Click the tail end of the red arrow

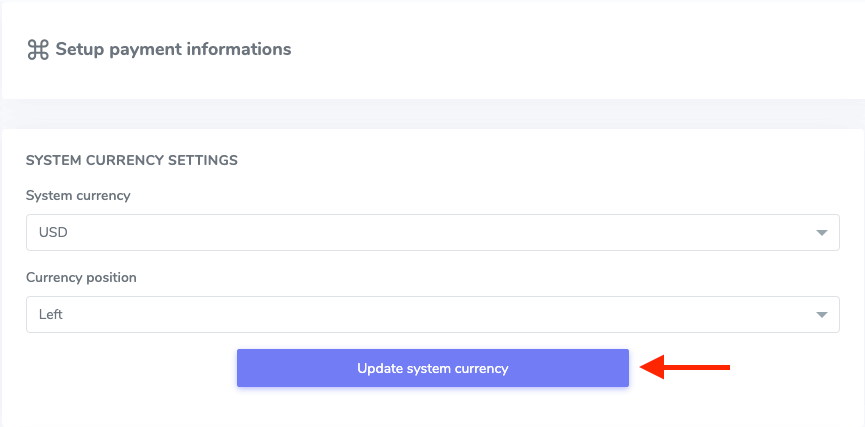click(726, 368)
